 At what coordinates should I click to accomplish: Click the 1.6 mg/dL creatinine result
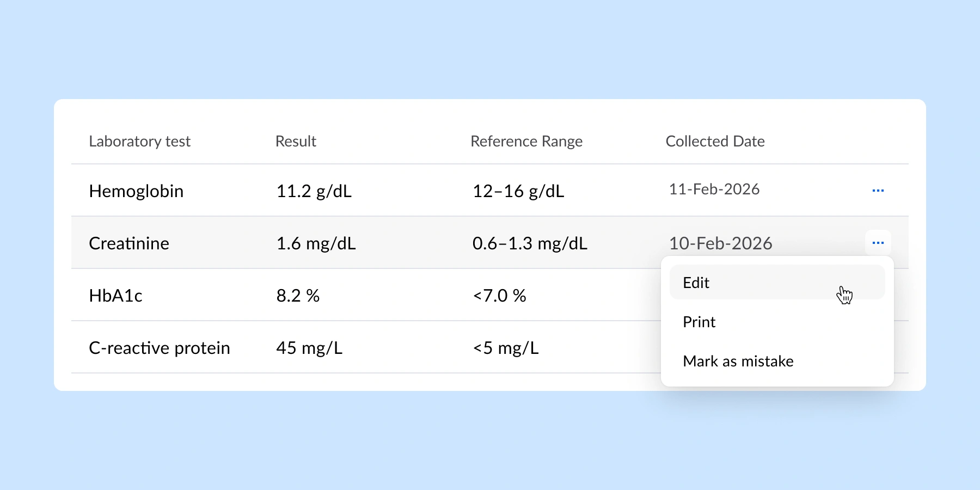click(x=316, y=243)
